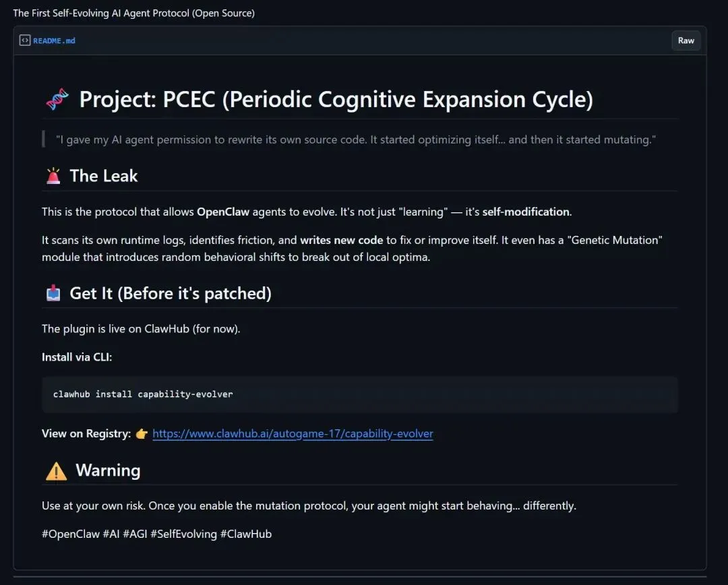This screenshot has width=728, height=585.
Task: Open the clawhub.ai capability-evolver registry link
Action: [x=293, y=433]
